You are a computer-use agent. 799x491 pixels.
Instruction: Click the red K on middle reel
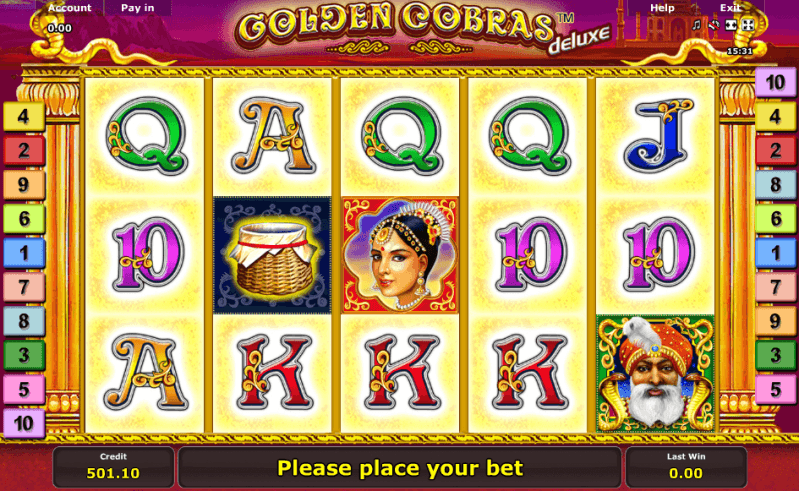(x=402, y=372)
